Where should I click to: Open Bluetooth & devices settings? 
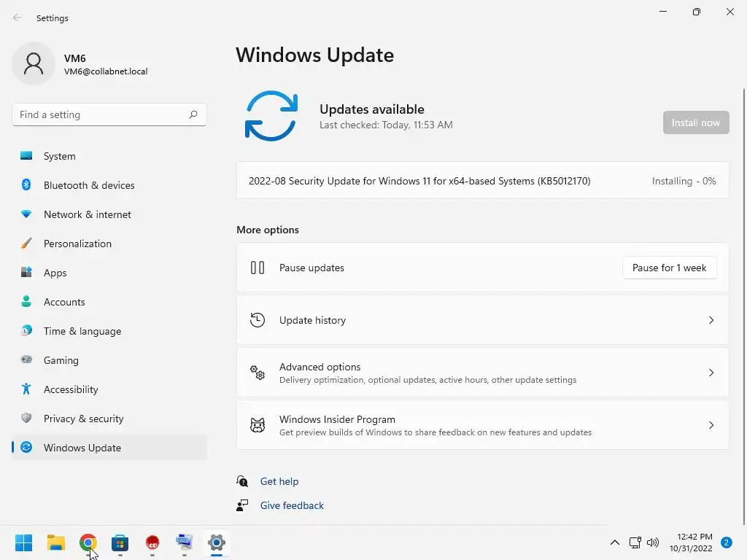(109, 185)
